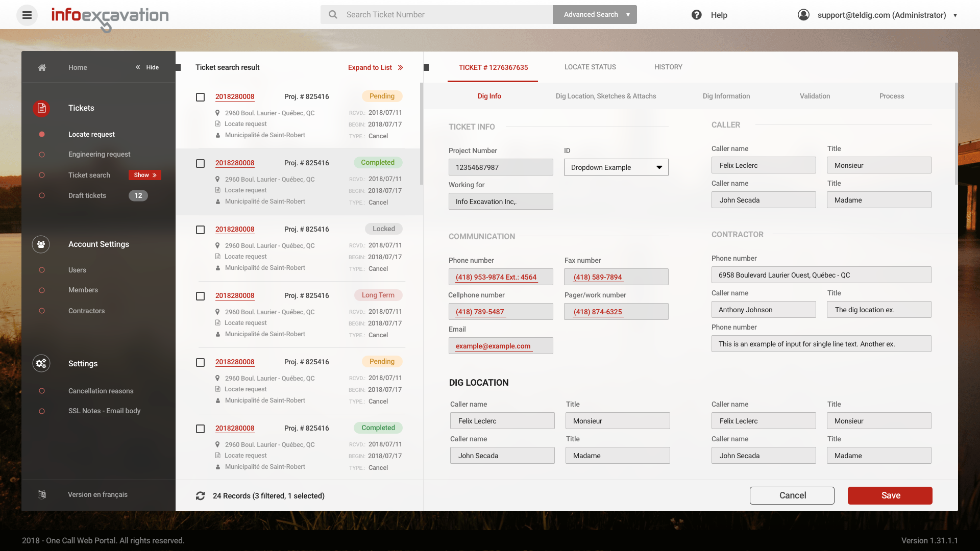Refresh records with the reload icon
980x551 pixels.
pos(200,496)
